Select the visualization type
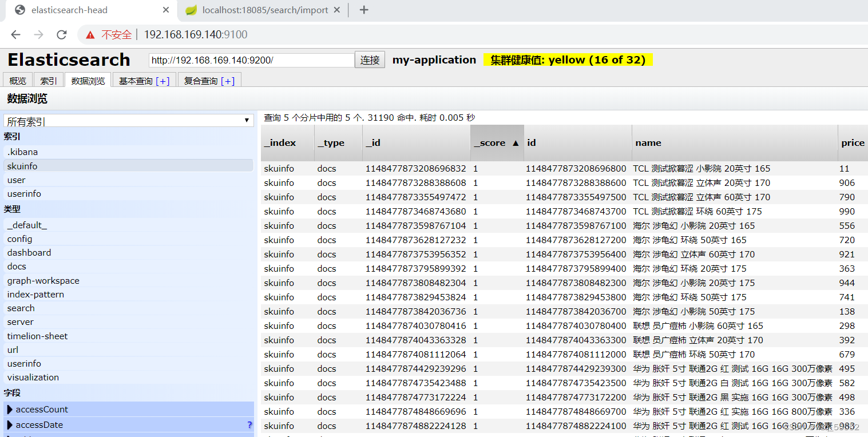 point(129,378)
